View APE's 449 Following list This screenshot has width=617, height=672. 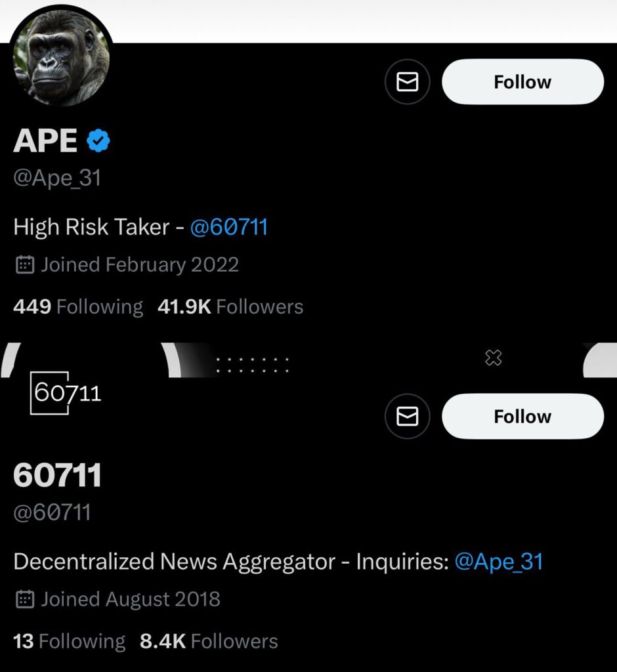[x=78, y=307]
